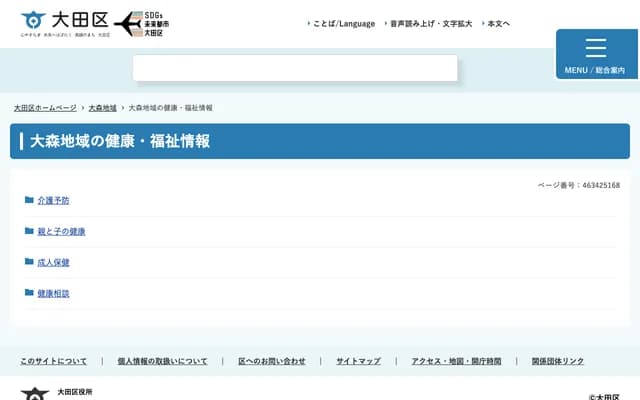Open the MENU / 総合案内 hamburger button
The image size is (640, 400).
[x=595, y=54]
